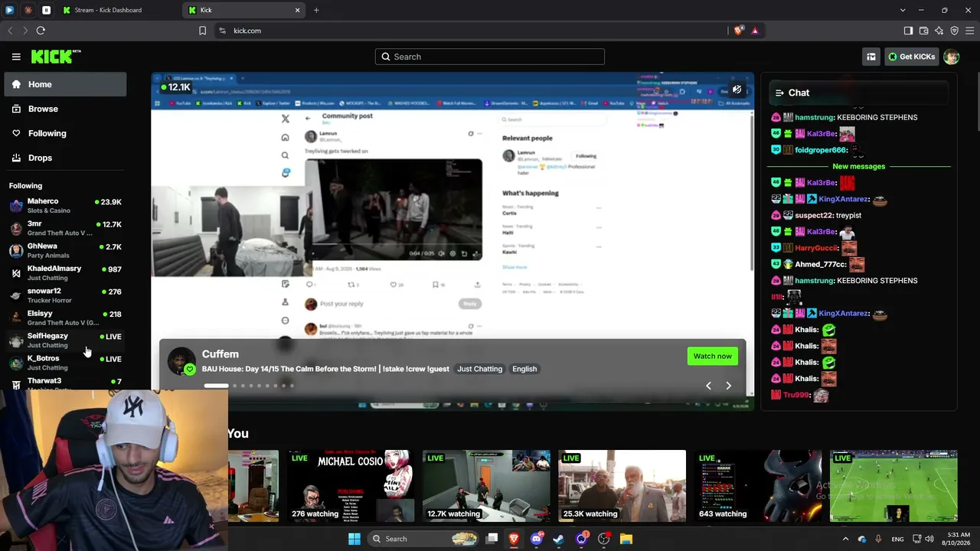This screenshot has width=980, height=551.
Task: Open the Brave Wallet icon
Action: click(x=923, y=31)
